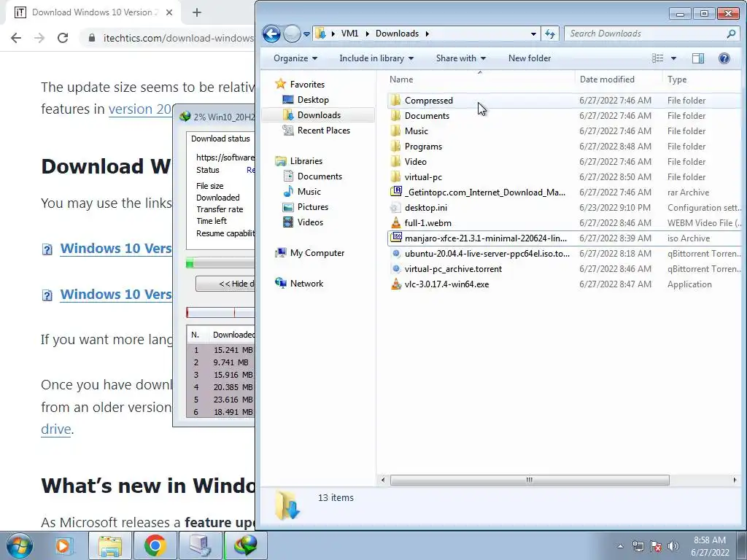The image size is (747, 560).
Task: Open the Share with menu
Action: pyautogui.click(x=461, y=58)
